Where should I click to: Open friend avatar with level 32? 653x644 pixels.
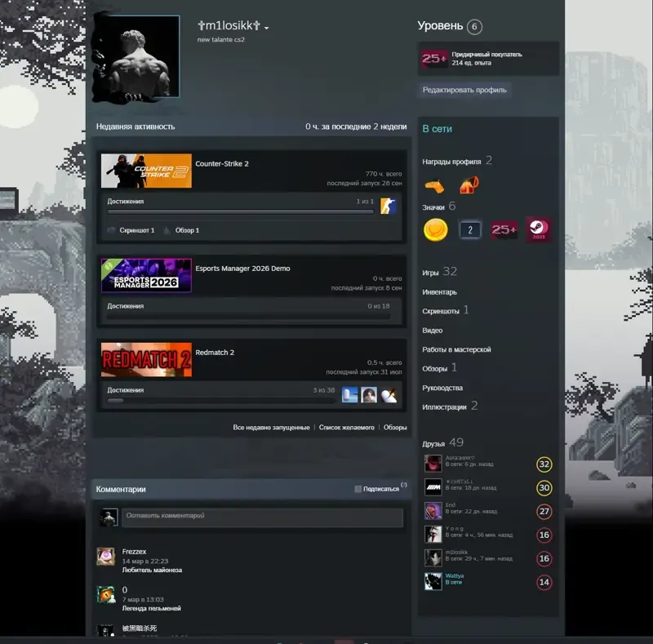point(433,464)
